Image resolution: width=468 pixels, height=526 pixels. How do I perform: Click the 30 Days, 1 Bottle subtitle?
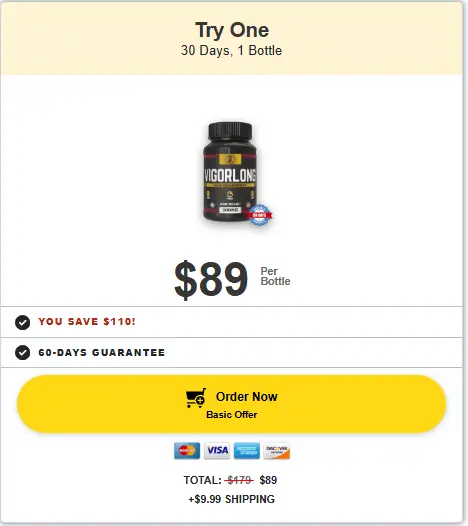(x=231, y=51)
